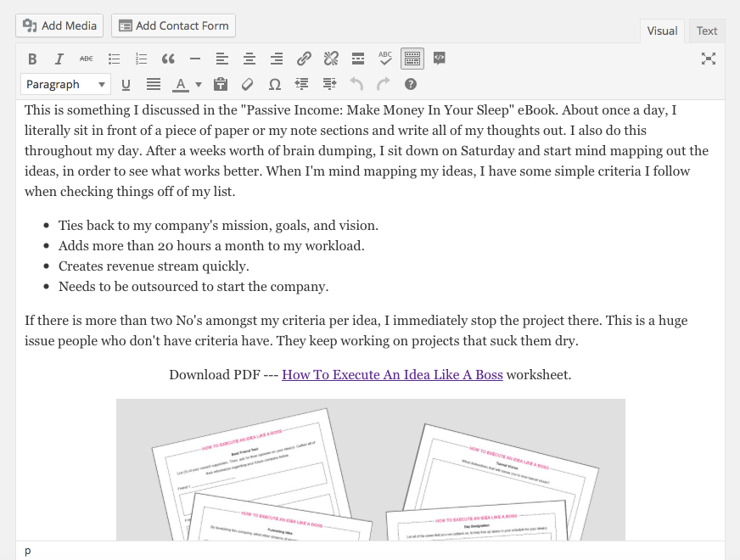Open the Paragraph format dropdown
Image resolution: width=740 pixels, height=560 pixels.
tap(65, 85)
